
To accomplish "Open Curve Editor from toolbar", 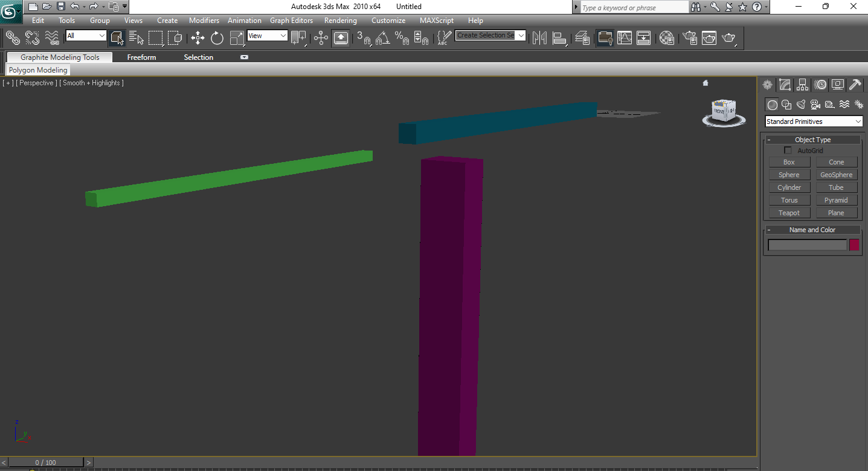I will coord(624,38).
